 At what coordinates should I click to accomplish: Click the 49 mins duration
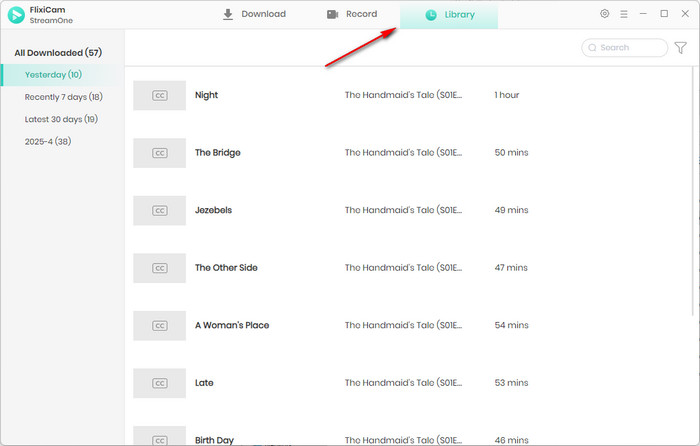pos(511,210)
